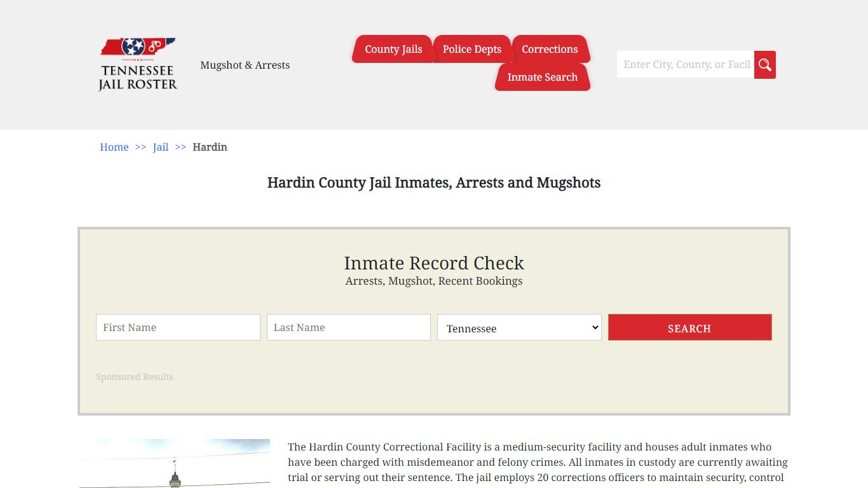Go to the Home breadcrumb link
The image size is (868, 488).
pos(114,147)
